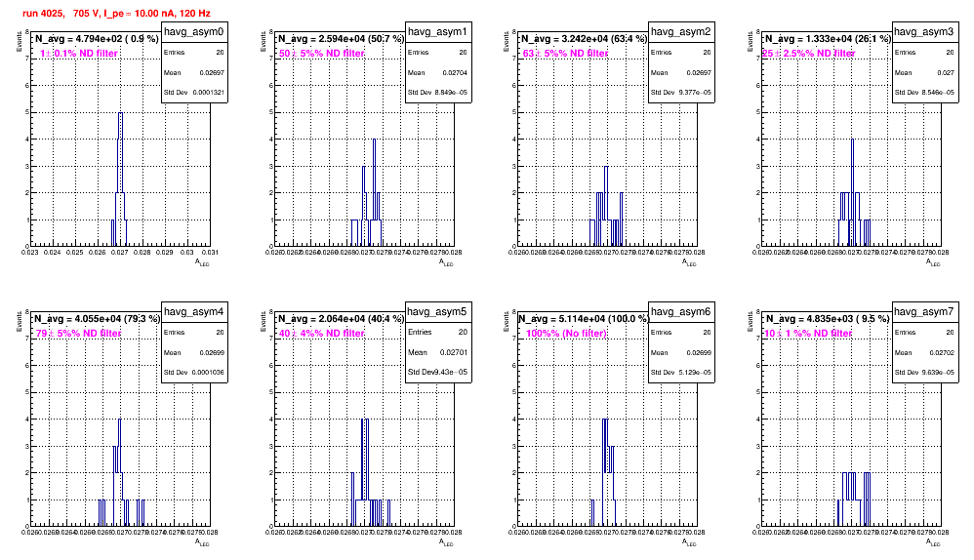
Task: Click Std Dev 9.43e-05 in havg_asym5 box
Action: pos(438,373)
